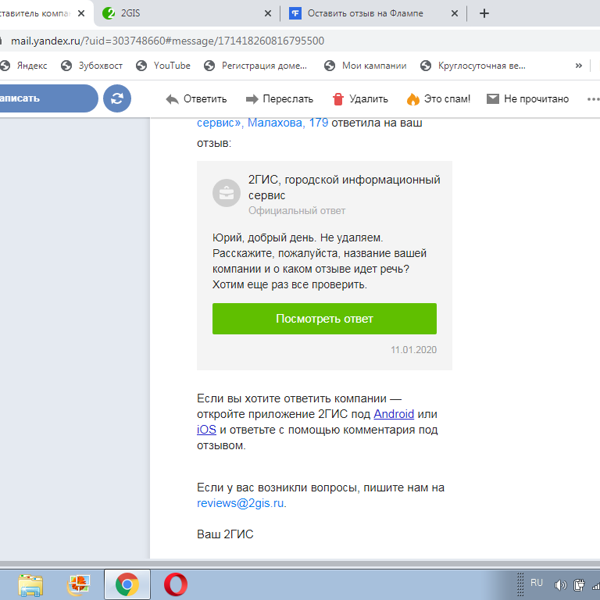Click the envelope unread icon
600x600 pixels.
tap(492, 99)
